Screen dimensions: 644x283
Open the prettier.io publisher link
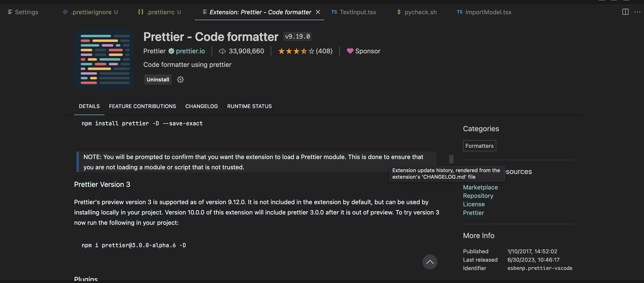(190, 51)
